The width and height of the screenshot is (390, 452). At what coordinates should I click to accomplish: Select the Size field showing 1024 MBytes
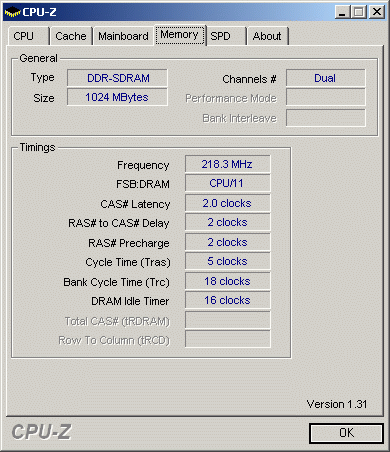click(x=117, y=97)
